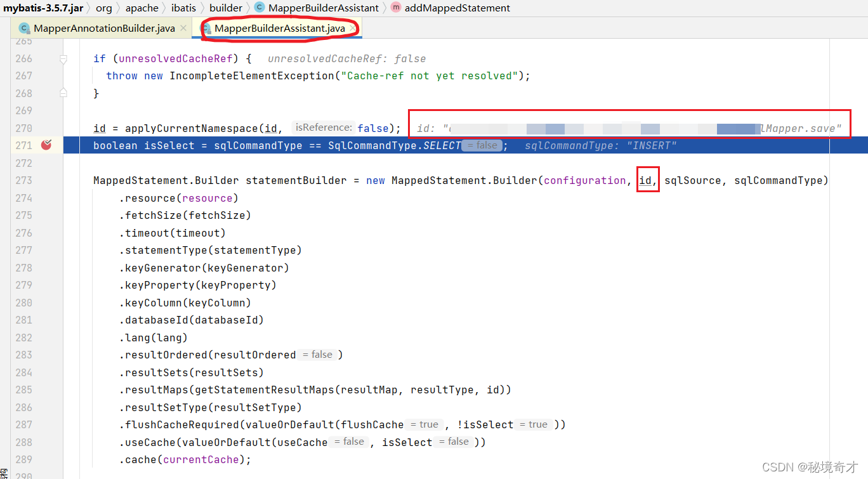868x479 pixels.
Task: Click line number 289 in gutter
Action: 23,459
